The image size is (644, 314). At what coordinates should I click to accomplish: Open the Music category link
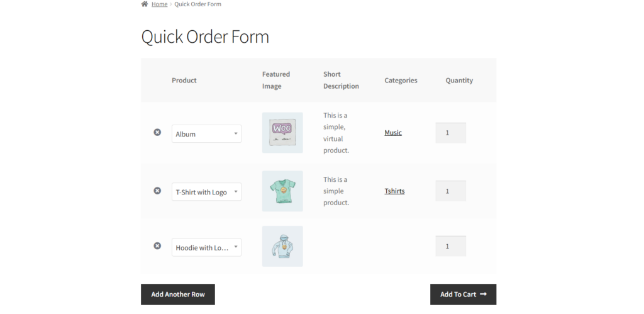click(x=393, y=133)
